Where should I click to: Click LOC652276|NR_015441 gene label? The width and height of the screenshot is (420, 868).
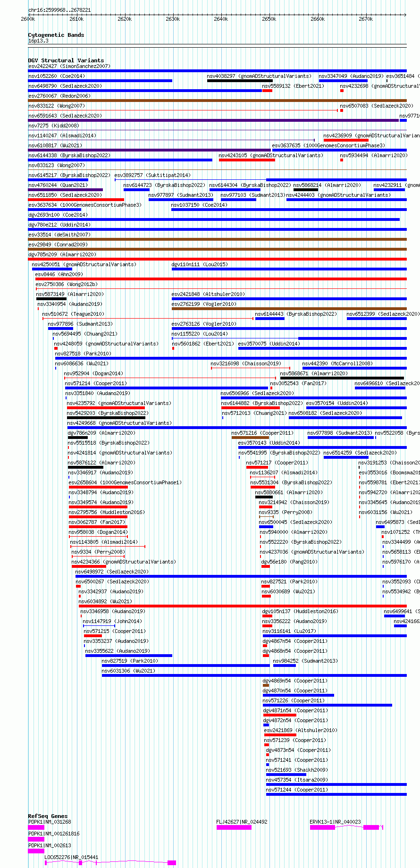click(72, 857)
